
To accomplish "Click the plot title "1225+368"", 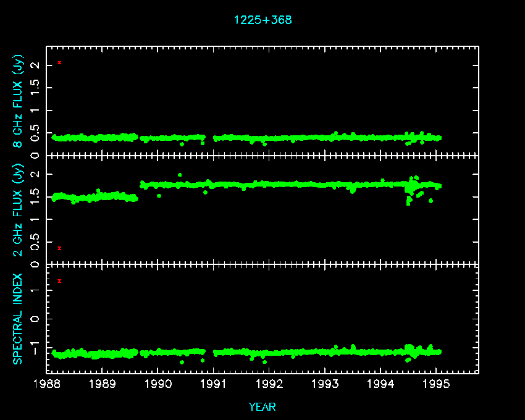I will point(262,20).
